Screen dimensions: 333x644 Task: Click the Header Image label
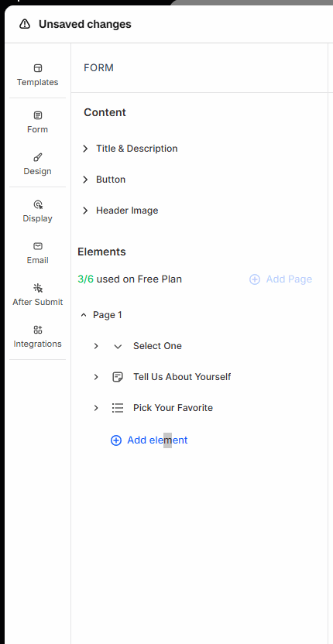127,211
